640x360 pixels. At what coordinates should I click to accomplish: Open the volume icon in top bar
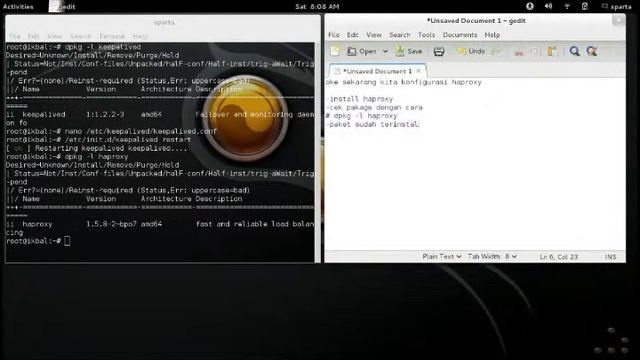[x=548, y=6]
